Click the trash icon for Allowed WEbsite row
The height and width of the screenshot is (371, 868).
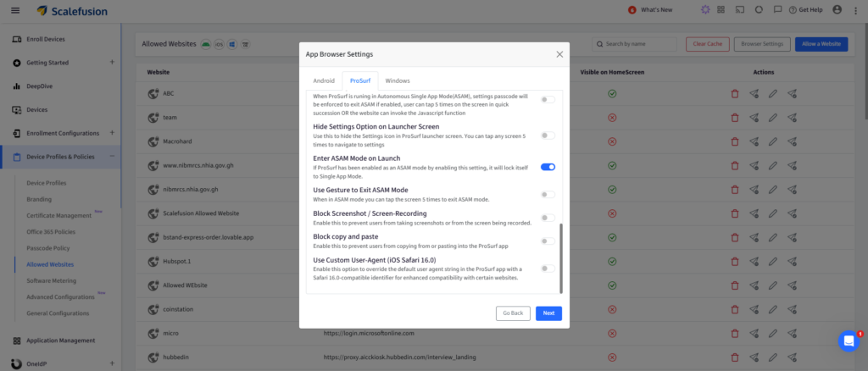click(735, 285)
